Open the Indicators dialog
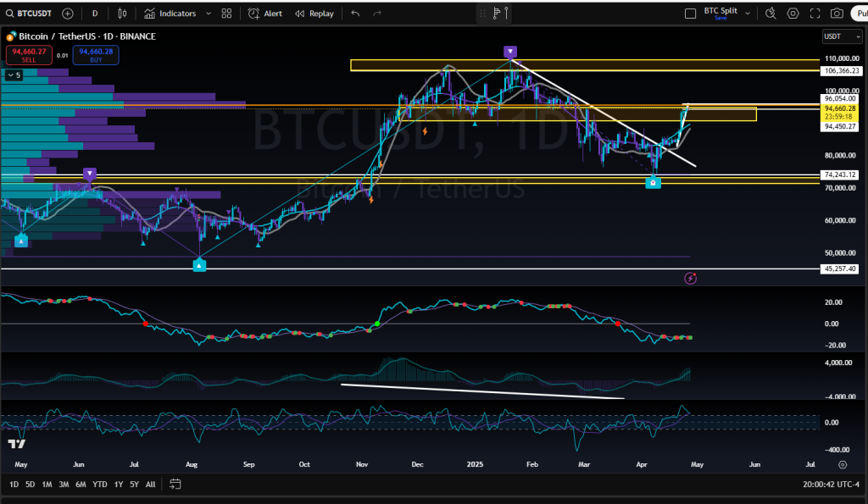Screen dimensions: 868x504 click(170, 14)
